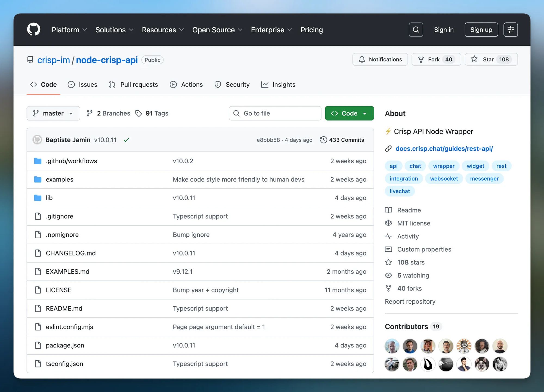Viewport: 544px width, 392px height.
Task: Click the watching eye icon
Action: click(388, 275)
